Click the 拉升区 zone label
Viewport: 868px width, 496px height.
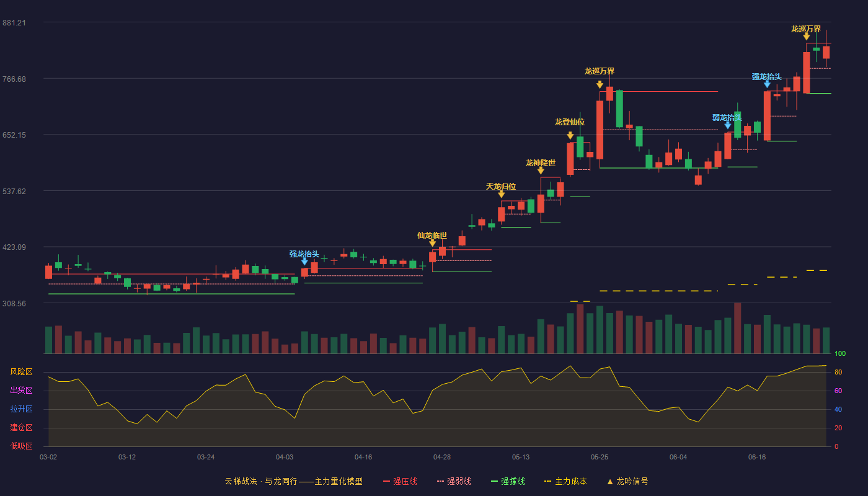coord(21,409)
